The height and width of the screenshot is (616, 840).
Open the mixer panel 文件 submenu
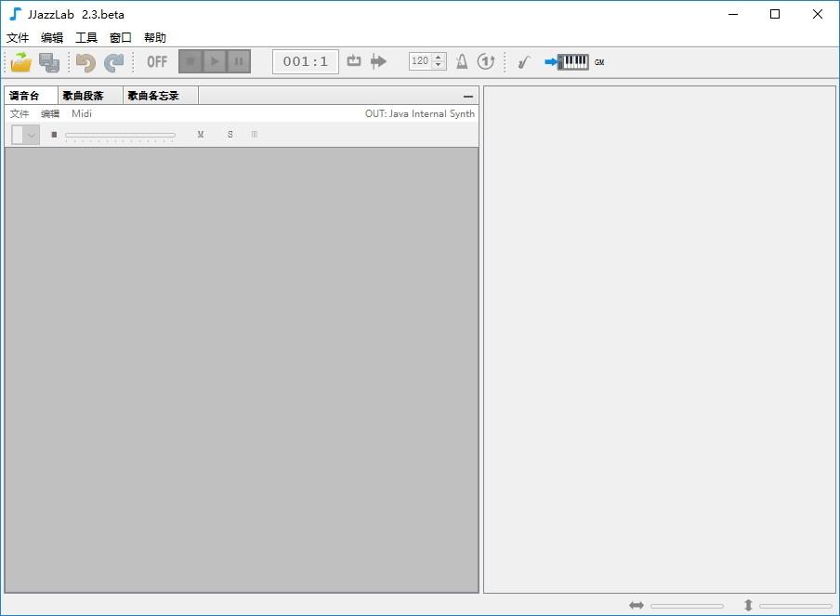click(20, 113)
